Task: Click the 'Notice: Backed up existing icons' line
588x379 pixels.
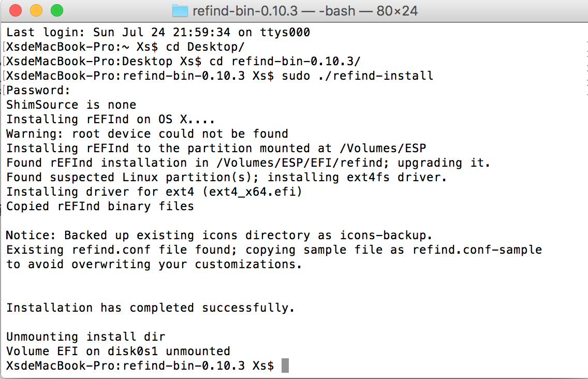Action: (x=219, y=235)
